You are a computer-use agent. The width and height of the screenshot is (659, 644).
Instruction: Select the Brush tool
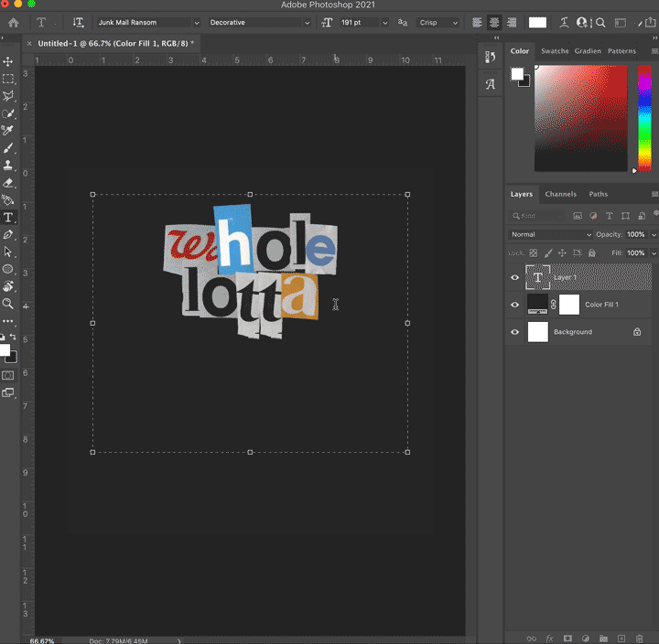click(8, 148)
